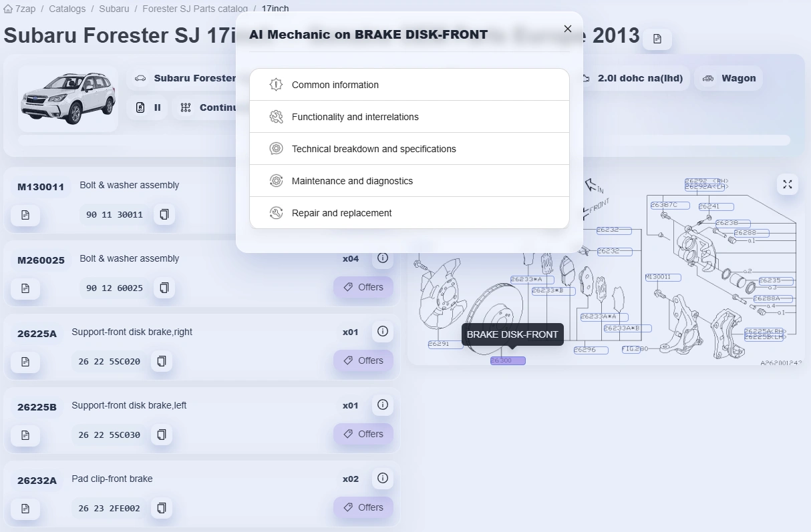Select 26233*B label on diagram
This screenshot has width=811, height=532.
pos(553,291)
